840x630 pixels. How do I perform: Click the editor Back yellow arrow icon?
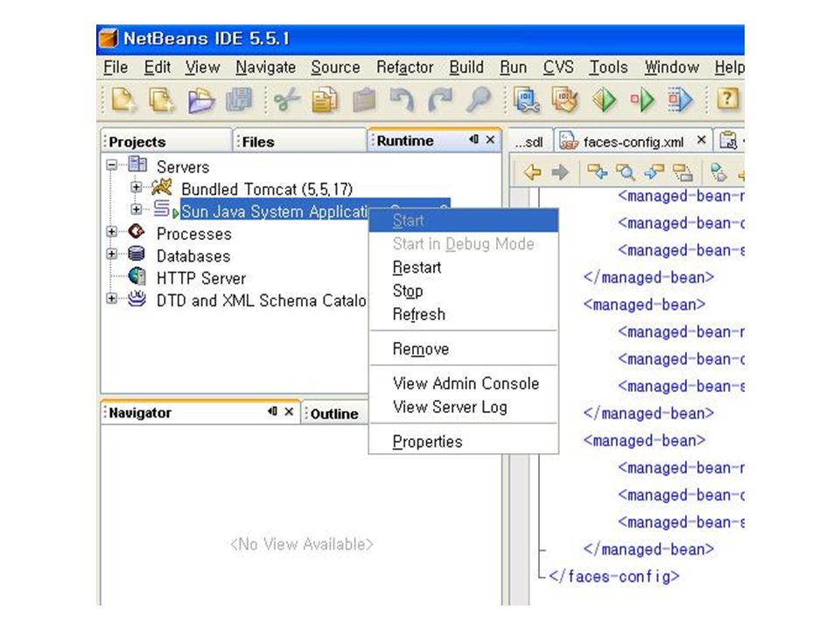pos(532,172)
